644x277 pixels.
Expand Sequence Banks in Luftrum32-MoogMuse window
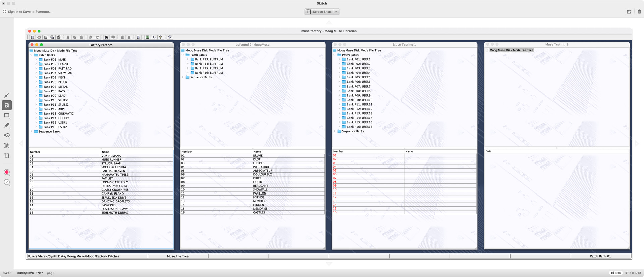click(183, 77)
